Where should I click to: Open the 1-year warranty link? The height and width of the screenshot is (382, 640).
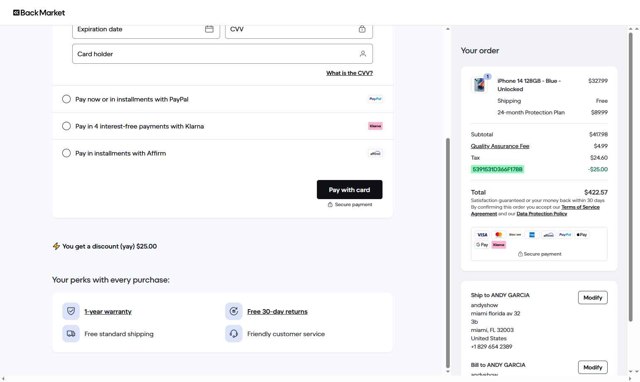[108, 311]
